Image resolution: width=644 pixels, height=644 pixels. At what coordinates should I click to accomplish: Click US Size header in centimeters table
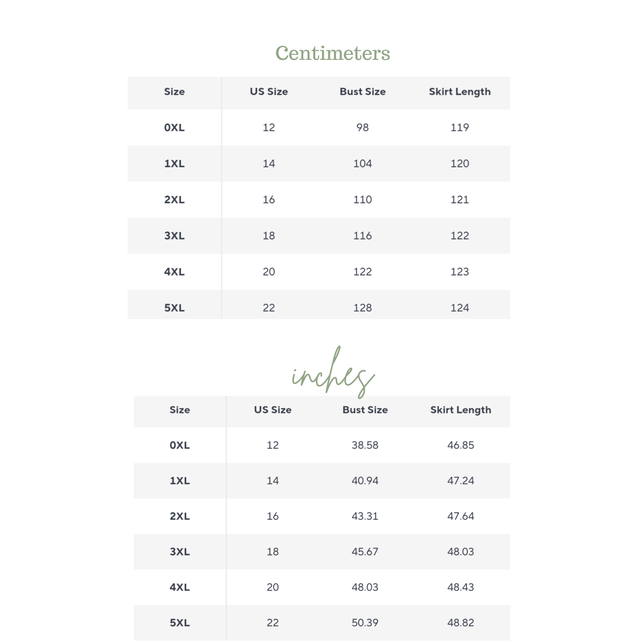(269, 92)
